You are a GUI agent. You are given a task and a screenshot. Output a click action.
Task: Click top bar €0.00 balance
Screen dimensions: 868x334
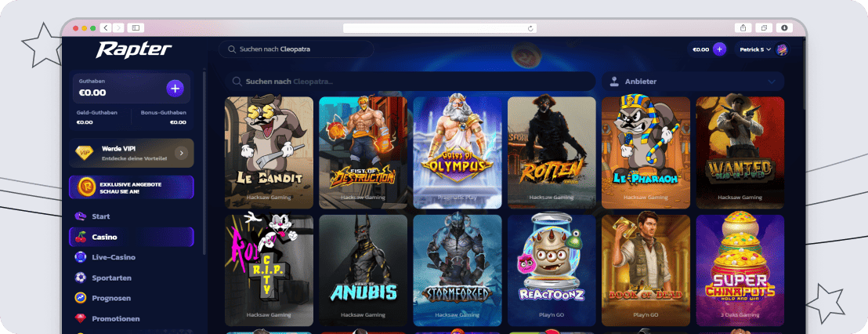point(701,49)
